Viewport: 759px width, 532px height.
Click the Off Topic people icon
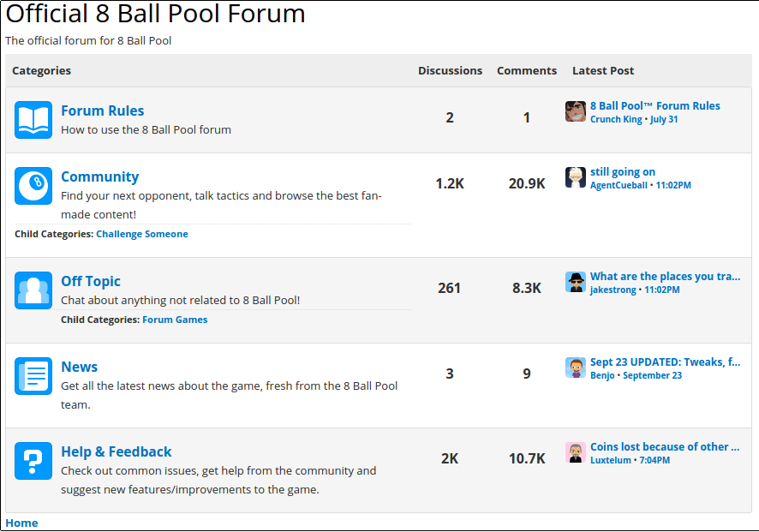33,290
